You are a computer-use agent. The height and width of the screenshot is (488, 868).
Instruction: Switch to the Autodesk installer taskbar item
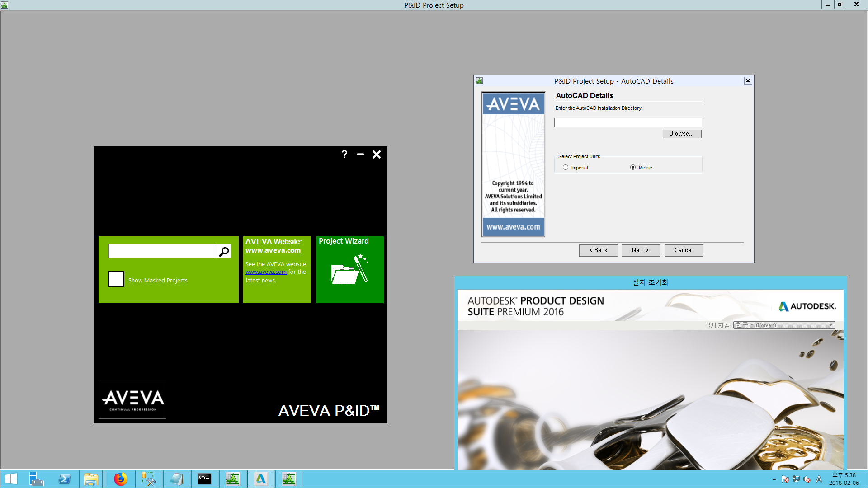pos(261,479)
